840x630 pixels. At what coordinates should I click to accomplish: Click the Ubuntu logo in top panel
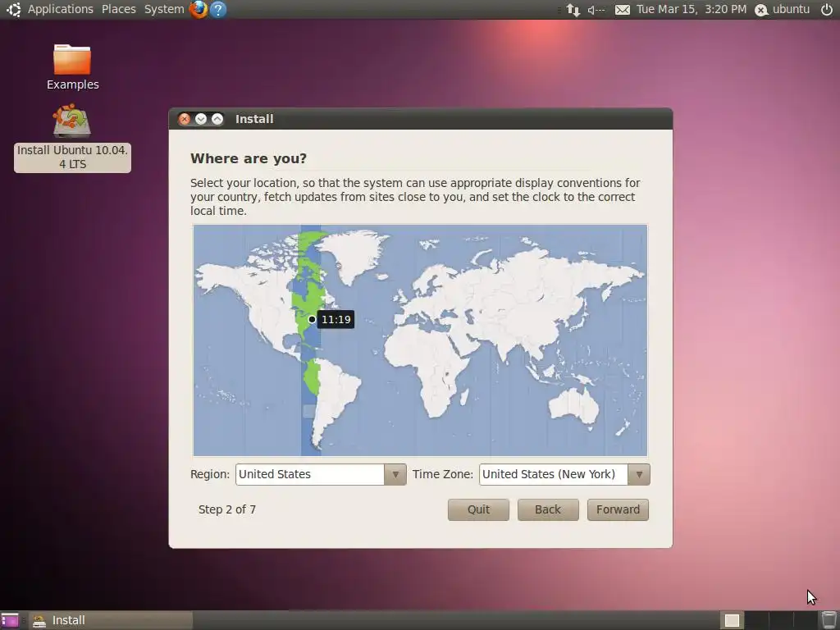click(x=13, y=9)
